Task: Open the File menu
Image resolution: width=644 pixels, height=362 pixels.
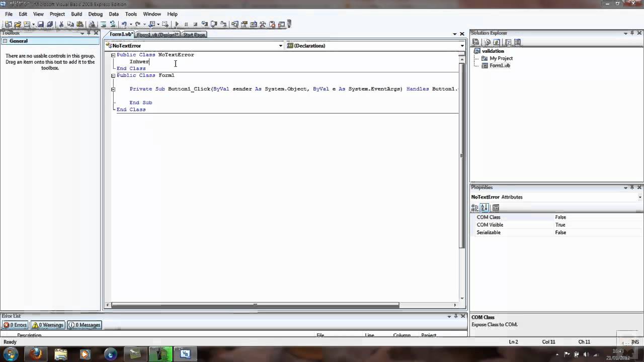Action: [x=9, y=14]
